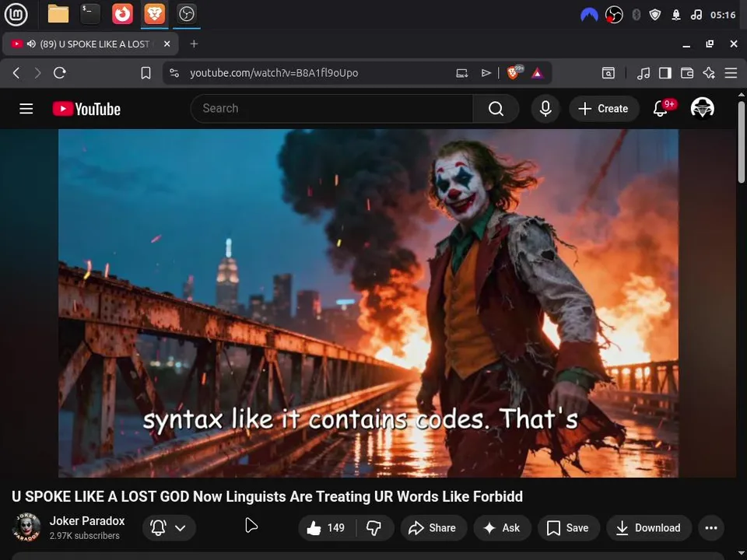Bookmark this page
The height and width of the screenshot is (560, 747).
146,73
